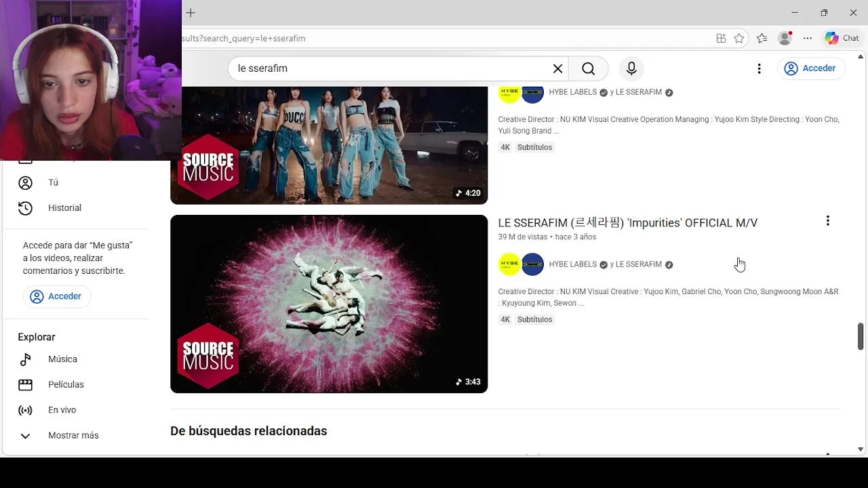Image resolution: width=868 pixels, height=488 pixels.
Task: Open browser profile avatar
Action: click(x=785, y=39)
